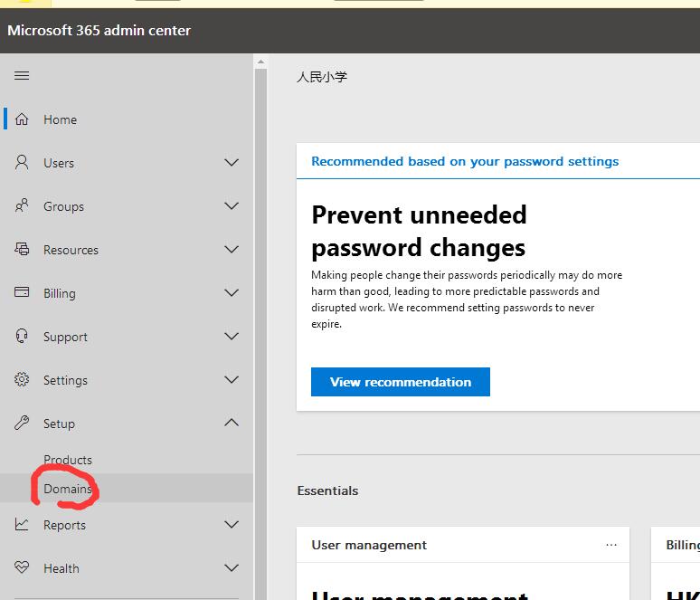Open the Support navigation item
The width and height of the screenshot is (700, 600).
click(x=127, y=337)
